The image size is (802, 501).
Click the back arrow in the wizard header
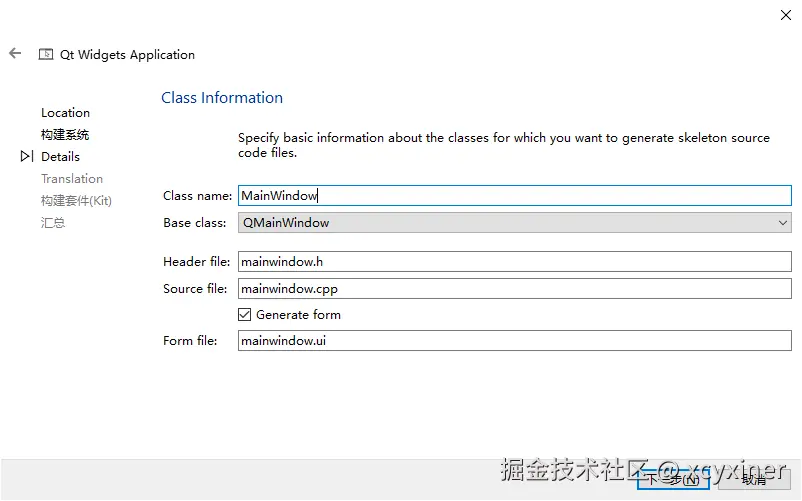(15, 54)
